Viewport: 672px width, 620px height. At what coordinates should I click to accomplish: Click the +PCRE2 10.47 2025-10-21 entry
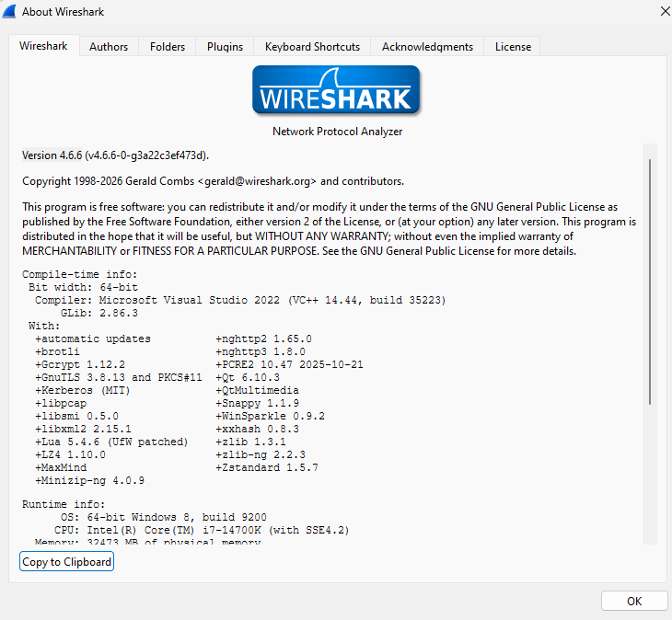[289, 364]
